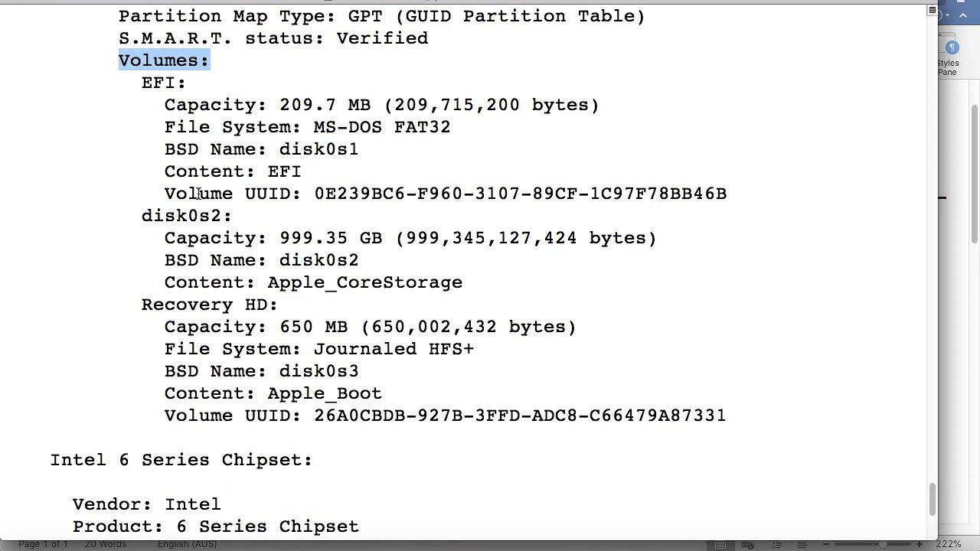Switch to Outline view in status bar
Screen dimensions: 980x551
776,544
